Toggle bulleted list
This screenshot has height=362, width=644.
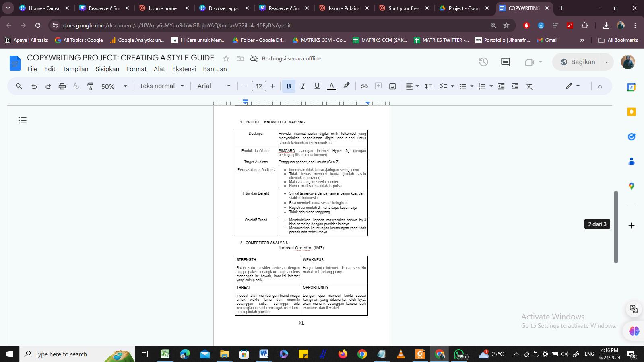[463, 86]
